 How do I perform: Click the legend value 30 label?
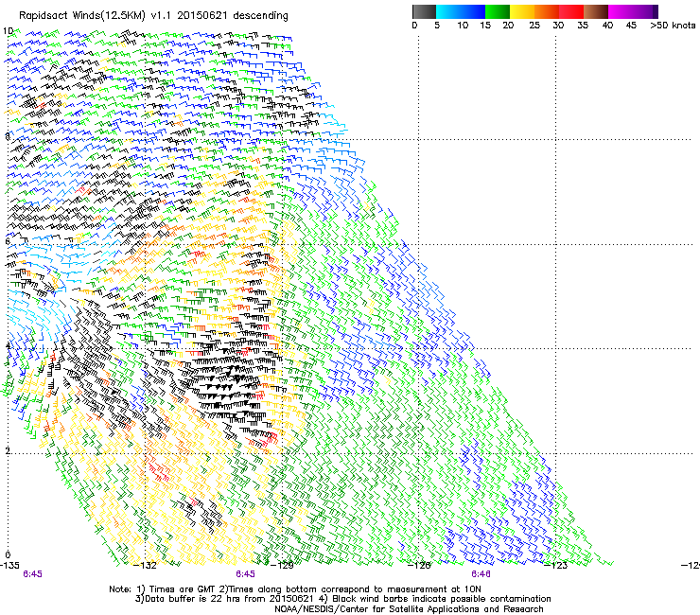point(558,26)
